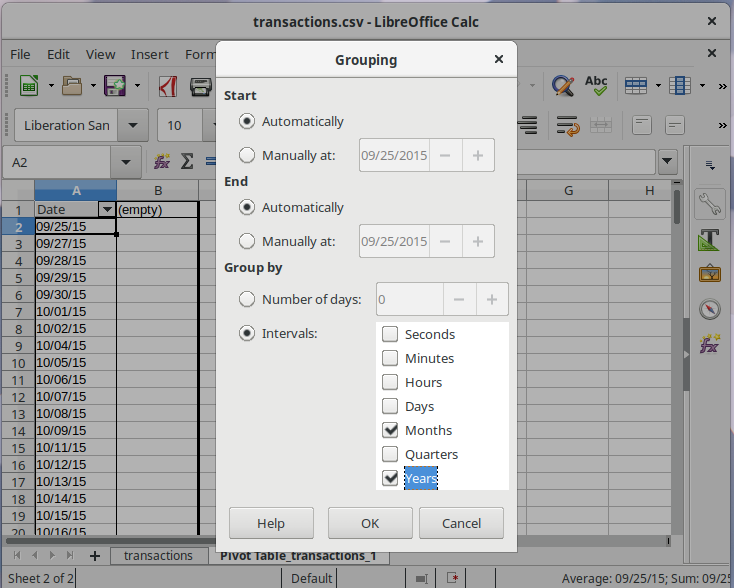Uncheck the Months interval checkbox

tap(390, 430)
